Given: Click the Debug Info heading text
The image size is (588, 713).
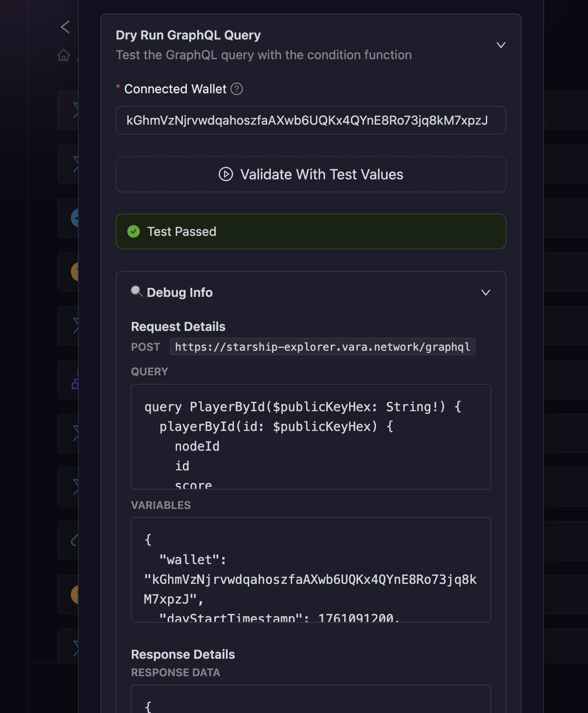Looking at the screenshot, I should pyautogui.click(x=180, y=292).
